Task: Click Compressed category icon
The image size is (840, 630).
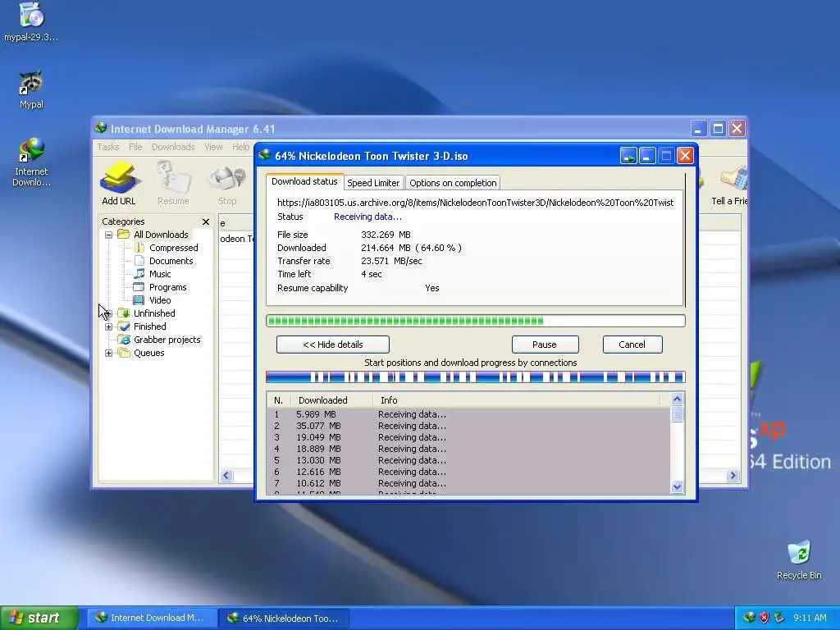Action: click(x=139, y=248)
